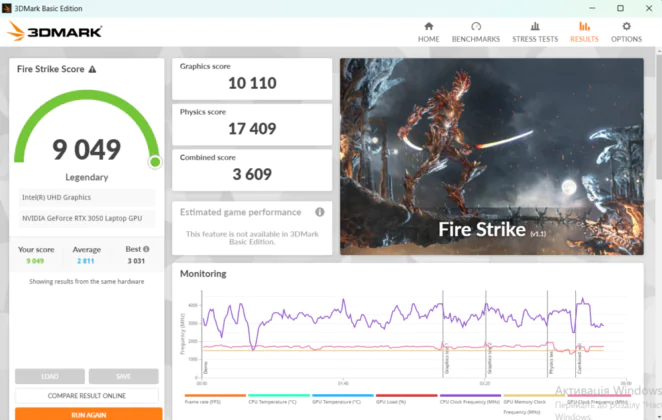Click info icon beside Best score
The height and width of the screenshot is (420, 662).
(x=146, y=249)
